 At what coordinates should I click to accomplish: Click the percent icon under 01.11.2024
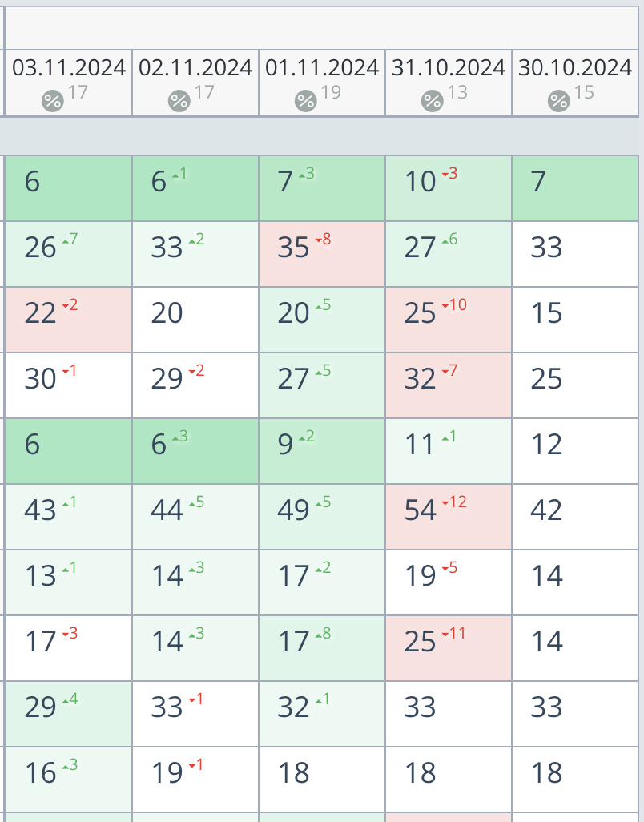[x=305, y=101]
